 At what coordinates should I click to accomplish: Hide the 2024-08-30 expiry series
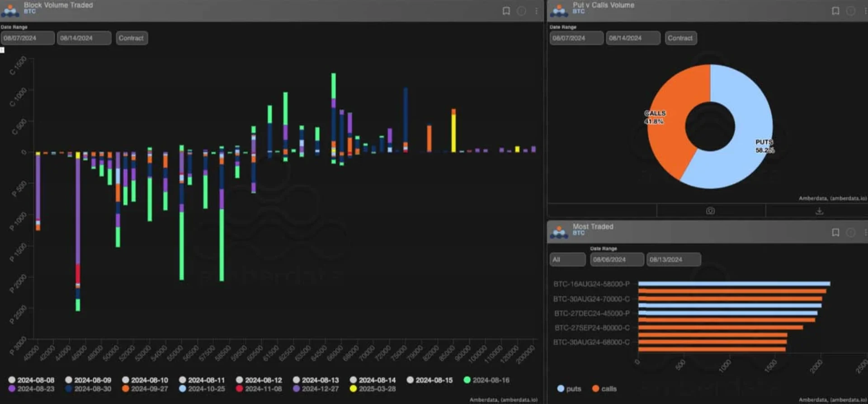[88, 389]
